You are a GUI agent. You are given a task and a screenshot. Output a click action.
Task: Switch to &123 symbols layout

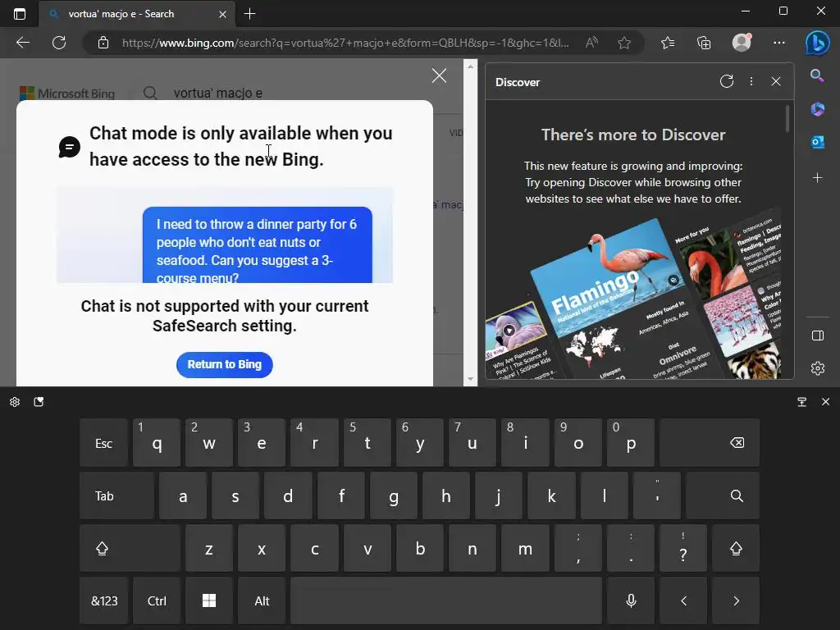pyautogui.click(x=104, y=601)
